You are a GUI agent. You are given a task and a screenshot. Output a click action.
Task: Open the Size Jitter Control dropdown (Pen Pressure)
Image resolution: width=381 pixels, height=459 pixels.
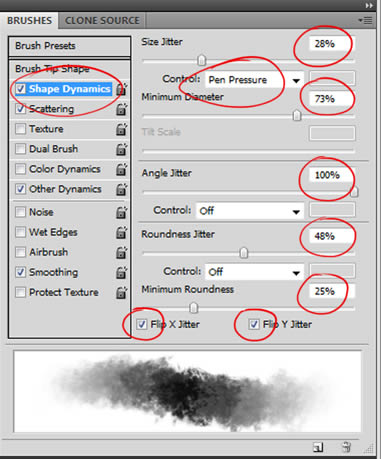pos(254,80)
